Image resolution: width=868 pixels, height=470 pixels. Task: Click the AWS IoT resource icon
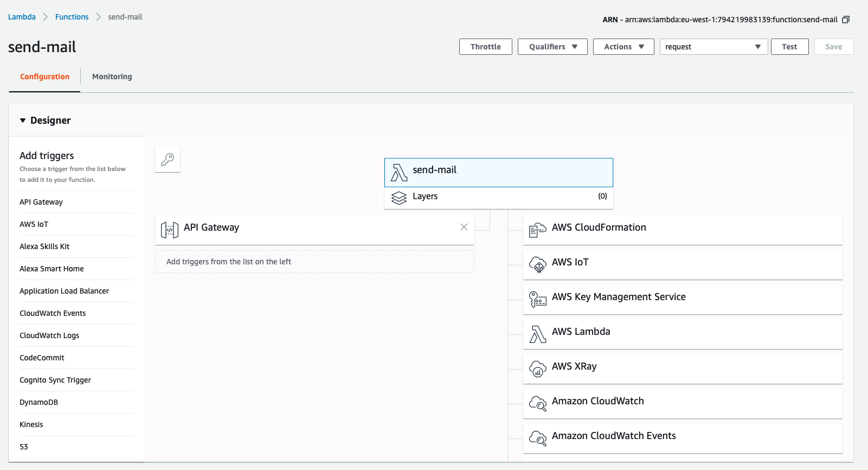pyautogui.click(x=538, y=265)
